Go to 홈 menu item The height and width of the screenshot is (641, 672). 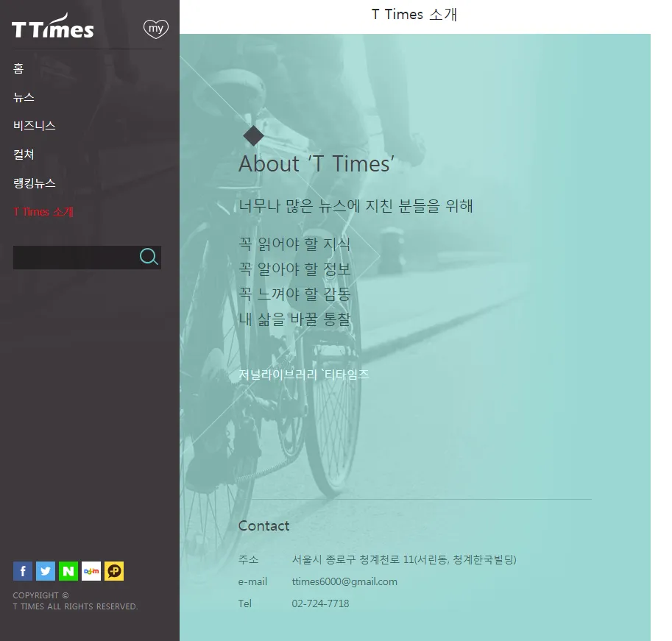18,68
